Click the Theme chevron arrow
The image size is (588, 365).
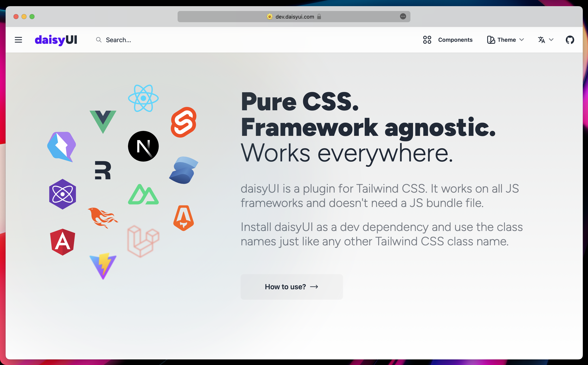522,40
